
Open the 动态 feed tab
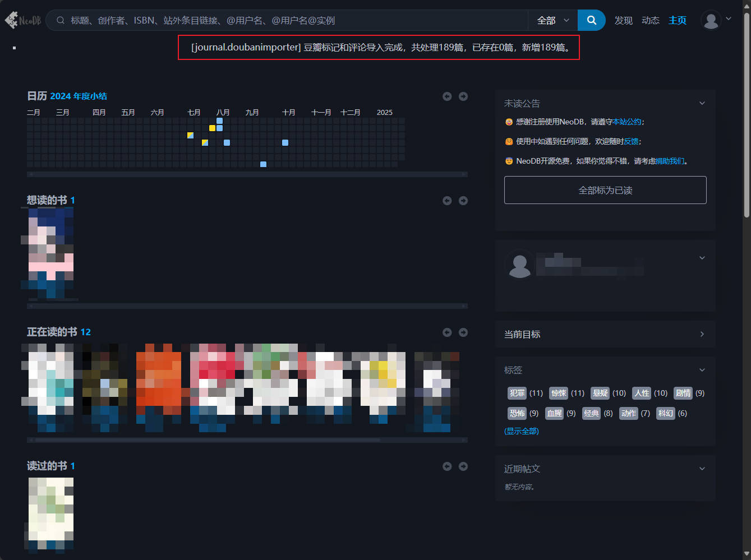[650, 21]
